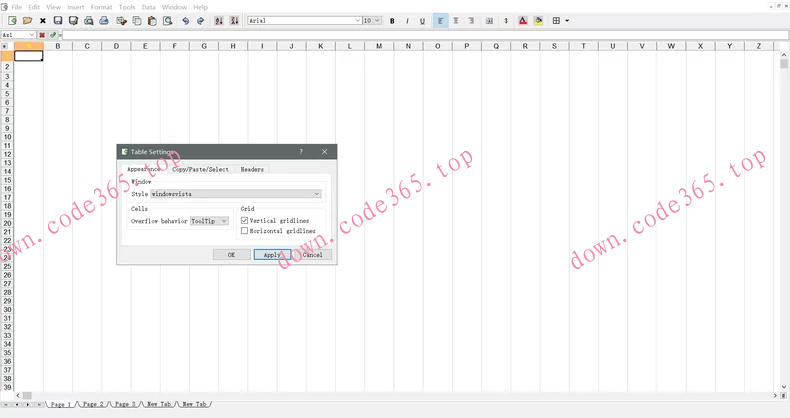Open the Style windowsvista dropdown
The width and height of the screenshot is (790, 418).
236,194
